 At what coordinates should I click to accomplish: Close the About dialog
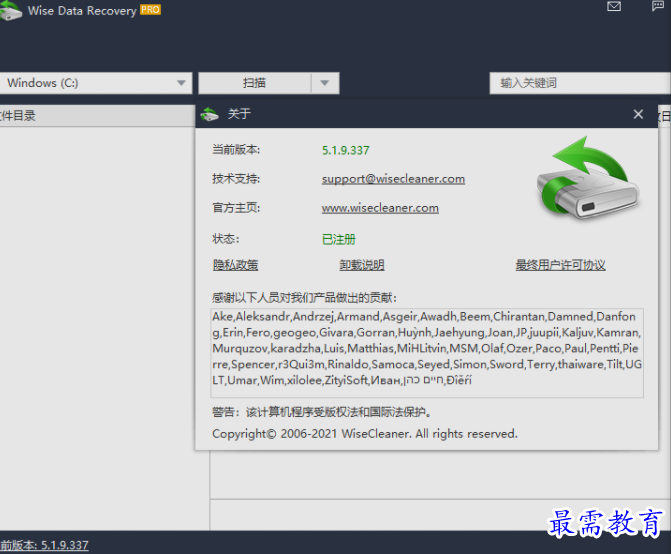click(638, 114)
